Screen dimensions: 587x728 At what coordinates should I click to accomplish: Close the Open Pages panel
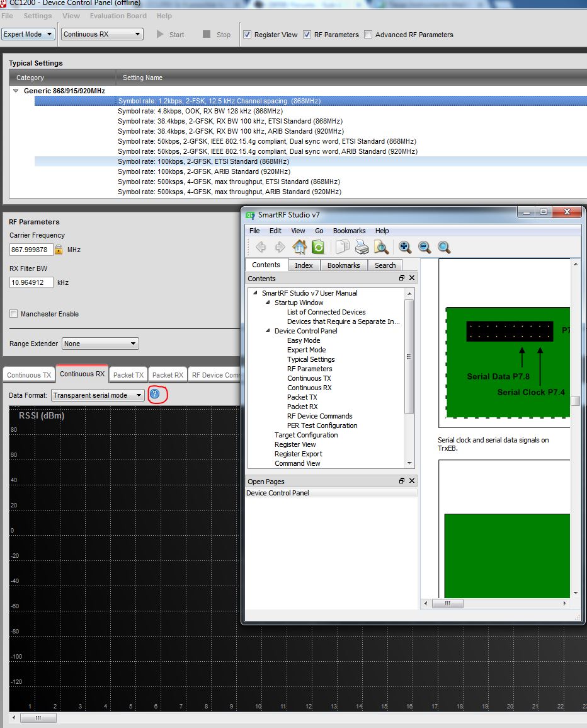point(412,480)
